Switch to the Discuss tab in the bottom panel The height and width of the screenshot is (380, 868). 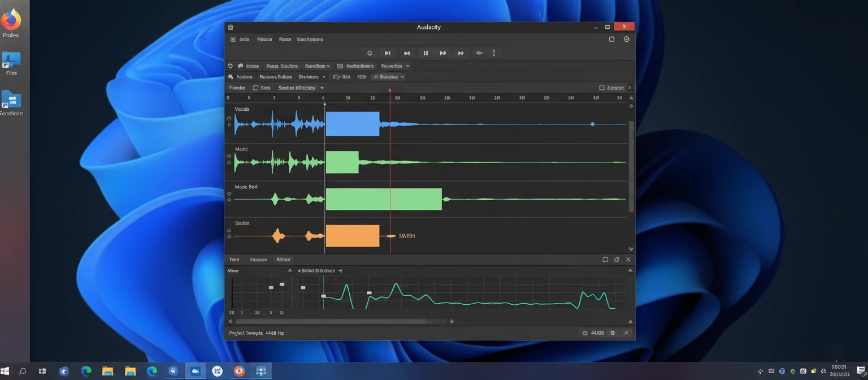[x=258, y=260]
